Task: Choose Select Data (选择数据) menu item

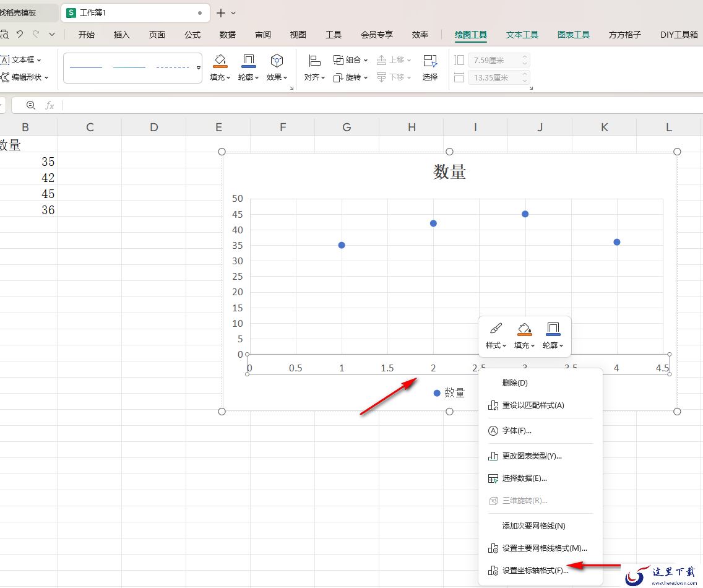Action: (540, 478)
